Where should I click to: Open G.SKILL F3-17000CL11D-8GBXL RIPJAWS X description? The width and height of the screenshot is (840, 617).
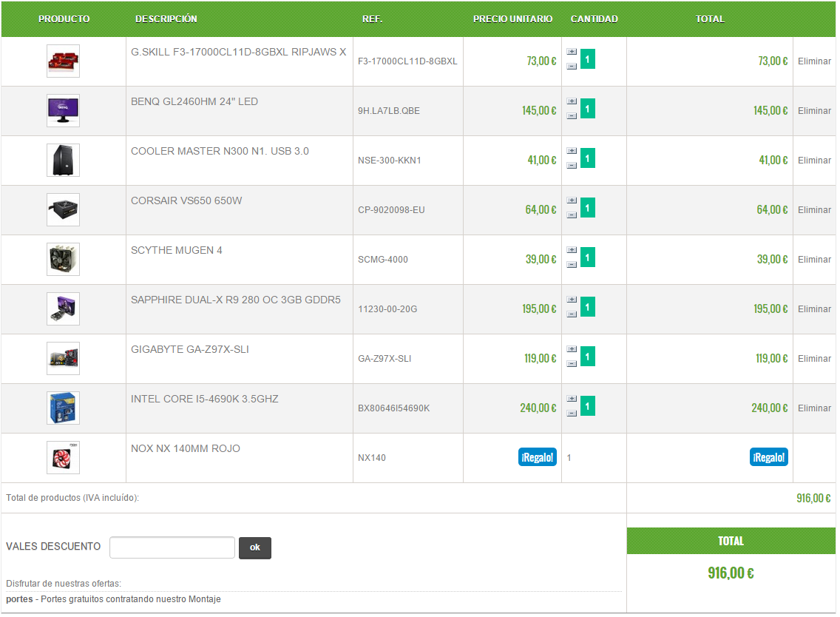238,52
